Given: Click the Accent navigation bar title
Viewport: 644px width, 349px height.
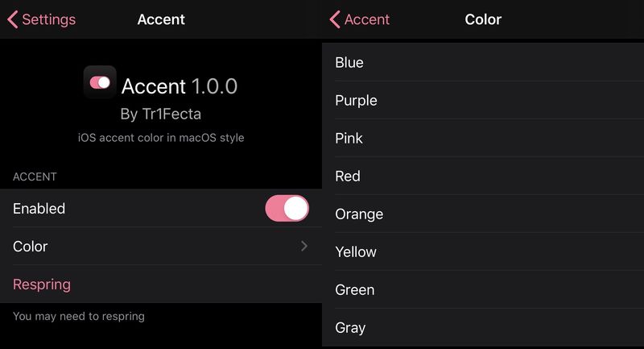Looking at the screenshot, I should 161,19.
